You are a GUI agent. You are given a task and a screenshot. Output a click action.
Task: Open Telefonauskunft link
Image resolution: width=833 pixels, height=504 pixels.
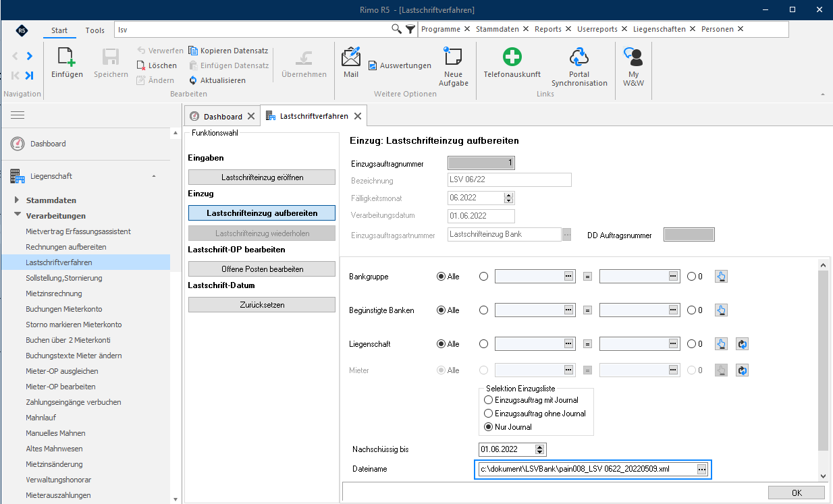point(512,63)
